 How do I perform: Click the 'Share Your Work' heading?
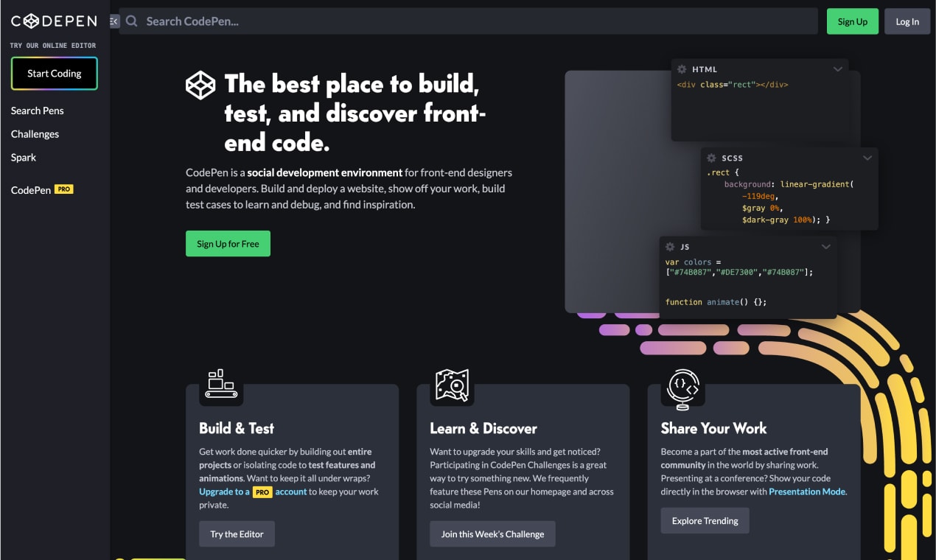713,428
